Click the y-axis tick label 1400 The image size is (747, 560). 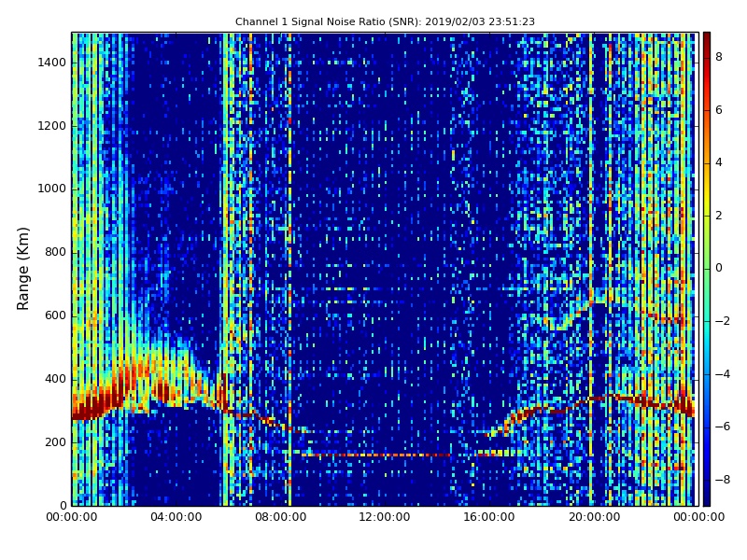(52, 63)
